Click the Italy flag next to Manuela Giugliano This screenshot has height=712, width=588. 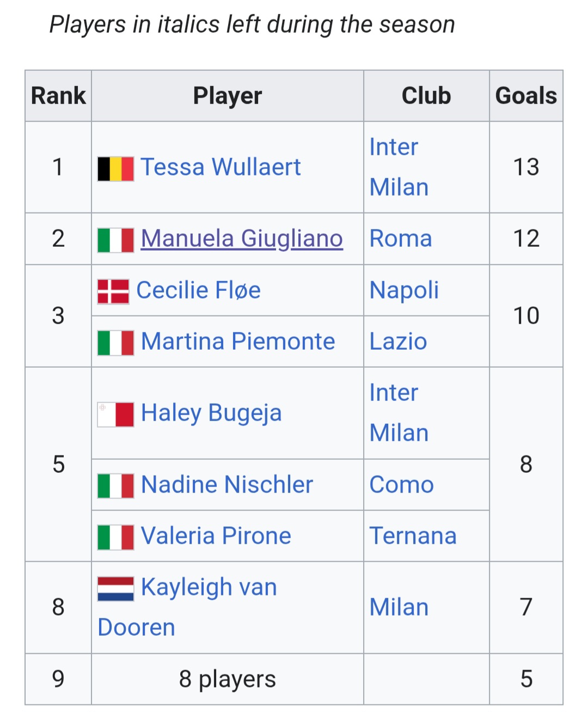coord(115,240)
